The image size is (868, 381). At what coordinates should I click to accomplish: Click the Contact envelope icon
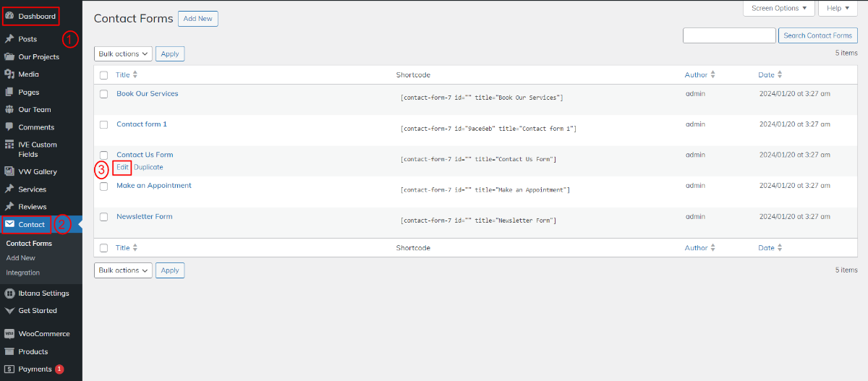(9, 225)
